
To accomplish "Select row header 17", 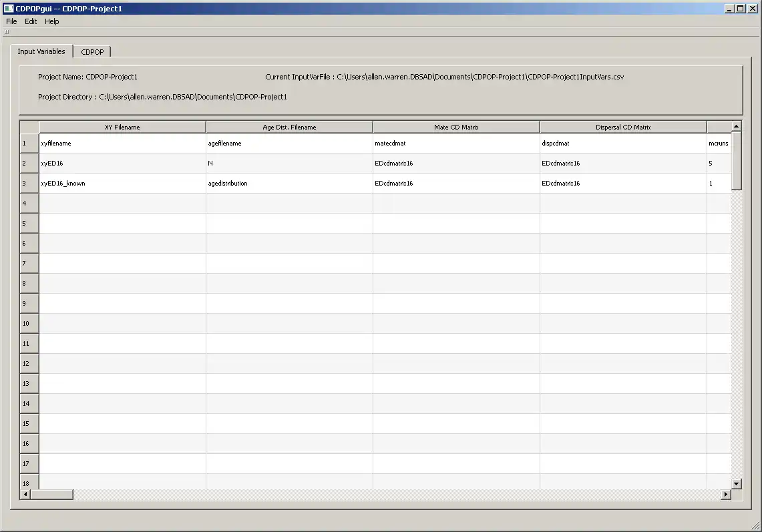I will pos(29,463).
